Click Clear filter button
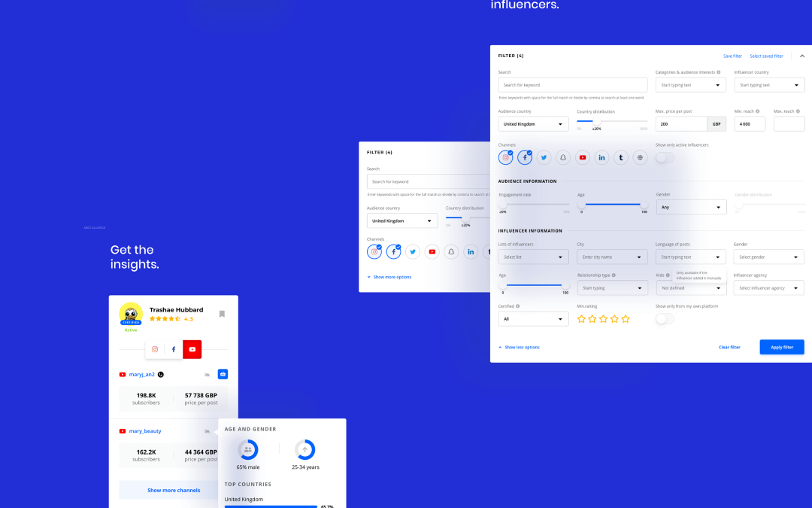812x508 pixels. click(x=729, y=347)
